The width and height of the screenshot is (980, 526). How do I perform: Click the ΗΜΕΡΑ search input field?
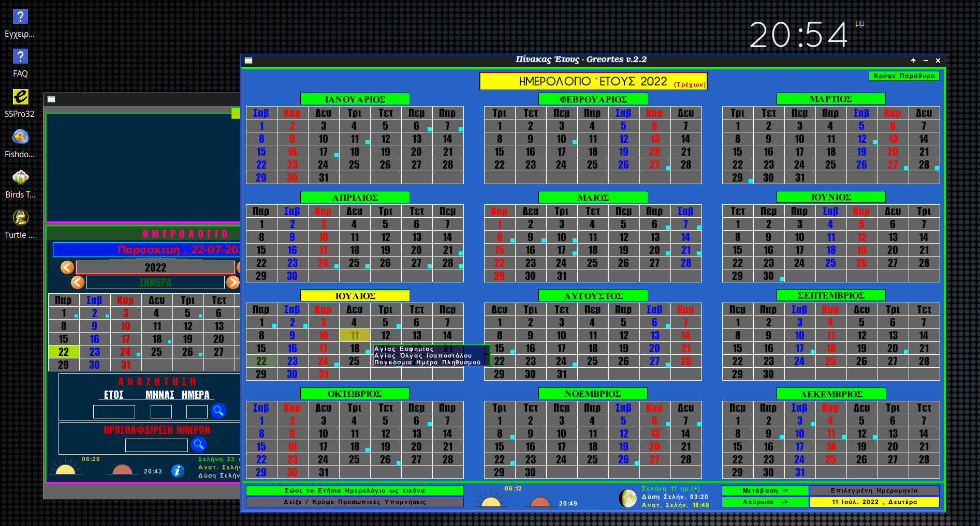(197, 412)
